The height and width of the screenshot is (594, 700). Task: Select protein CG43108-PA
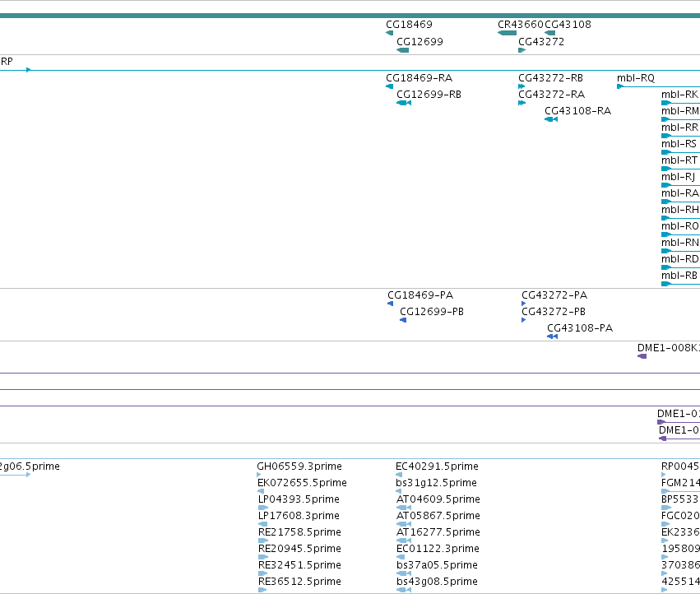(580, 329)
